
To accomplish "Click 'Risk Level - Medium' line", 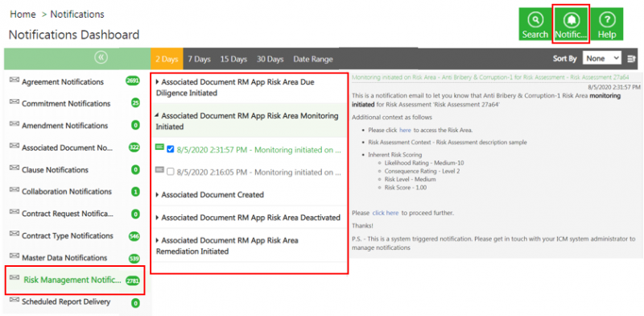I will (410, 180).
